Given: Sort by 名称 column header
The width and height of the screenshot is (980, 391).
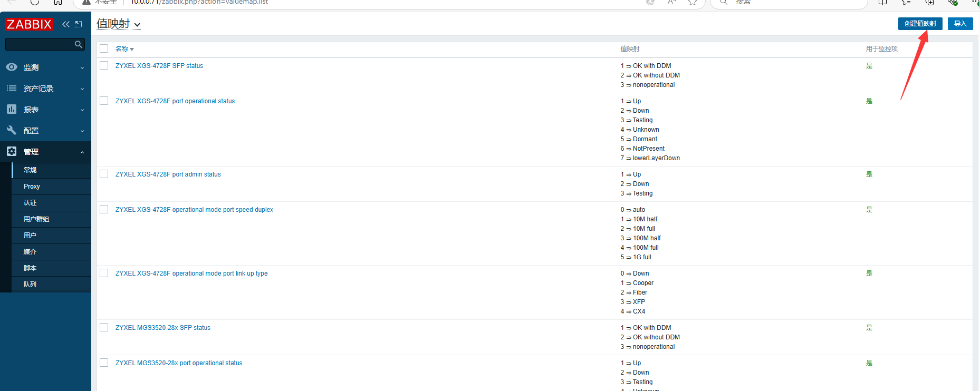Looking at the screenshot, I should pos(124,48).
